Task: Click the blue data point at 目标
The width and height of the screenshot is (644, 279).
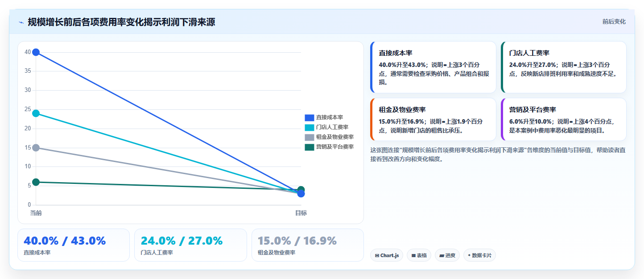Action: pos(301,194)
